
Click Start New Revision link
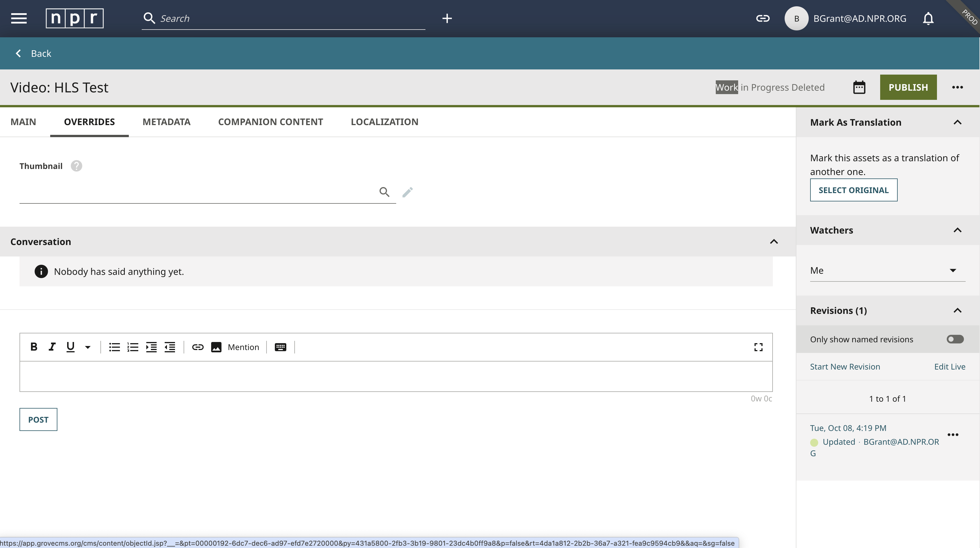[x=845, y=366]
